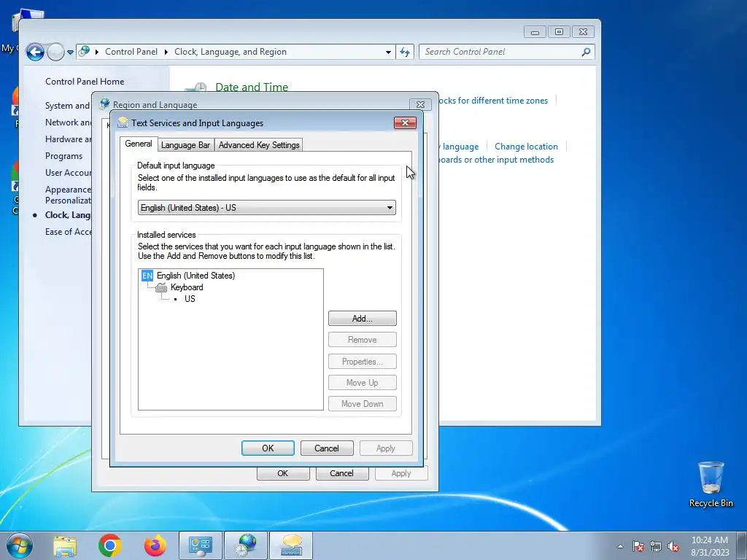747x560 pixels.
Task: Select the US keyboard layout entry
Action: click(x=190, y=298)
